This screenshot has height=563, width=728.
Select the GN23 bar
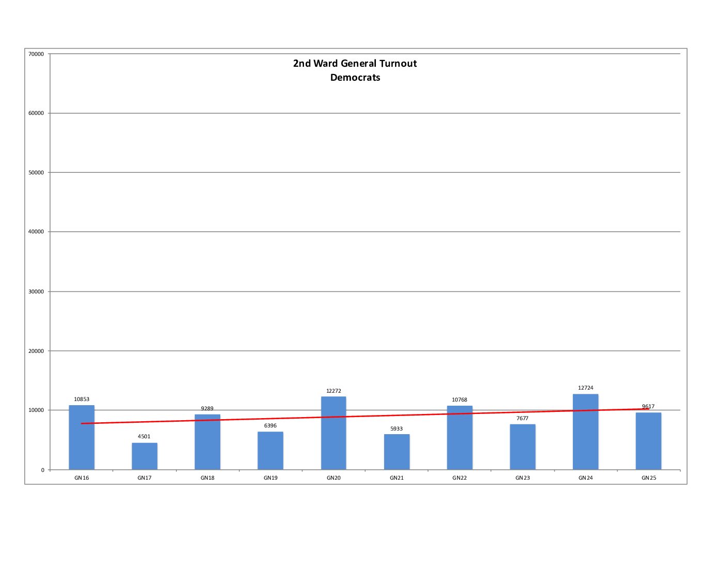[x=522, y=447]
